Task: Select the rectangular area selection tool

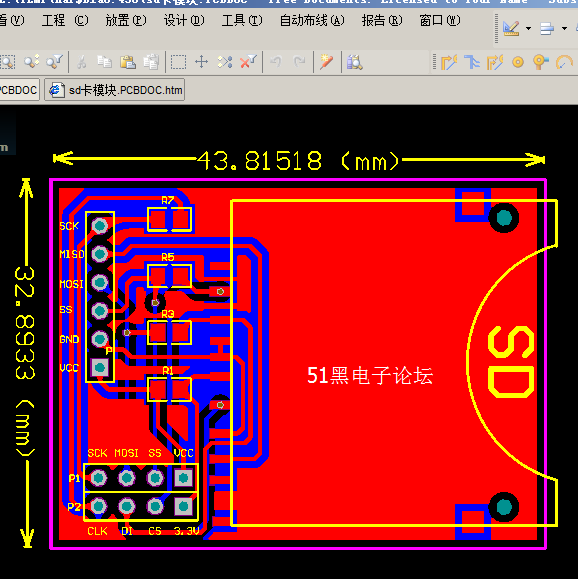Action: tap(178, 62)
